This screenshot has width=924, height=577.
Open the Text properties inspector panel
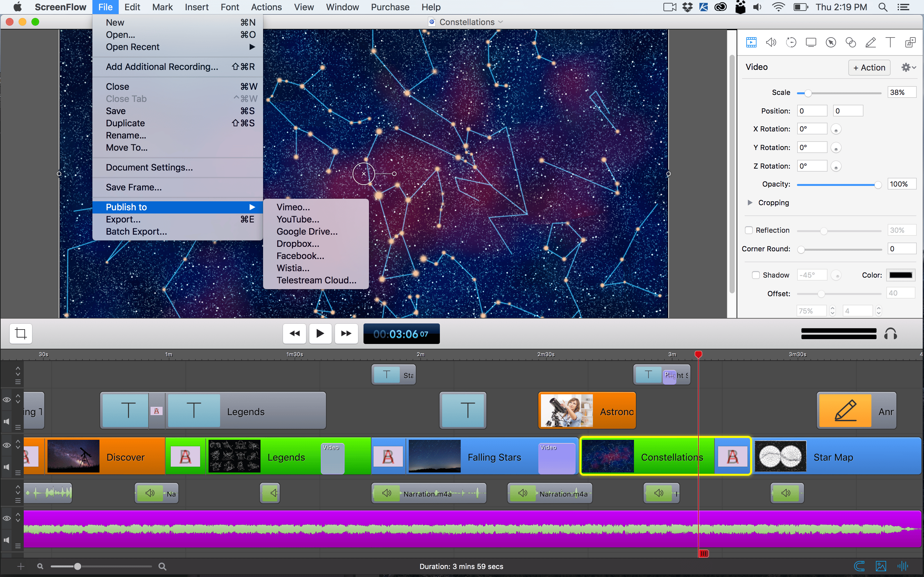click(890, 42)
